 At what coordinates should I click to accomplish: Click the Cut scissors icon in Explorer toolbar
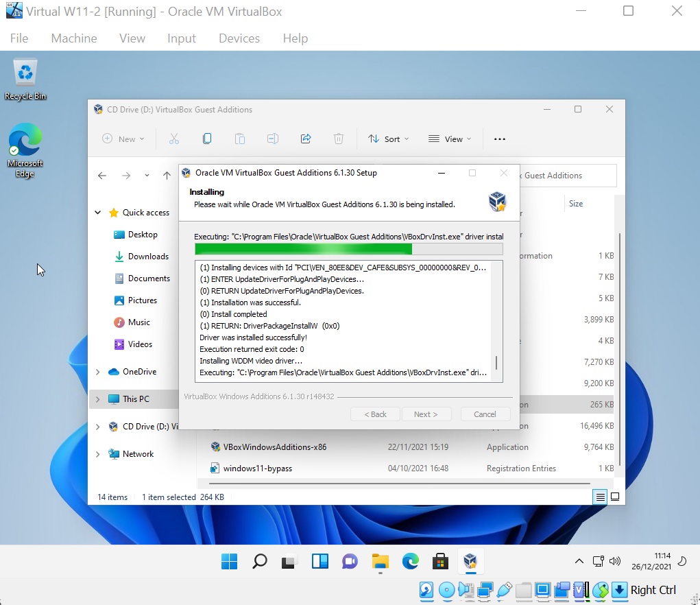pos(173,139)
